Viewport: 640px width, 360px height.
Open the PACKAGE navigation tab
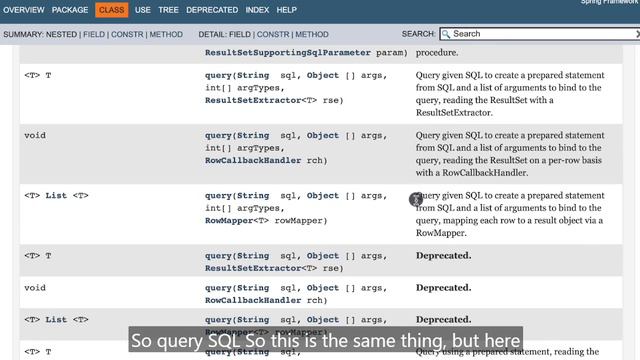pyautogui.click(x=70, y=10)
